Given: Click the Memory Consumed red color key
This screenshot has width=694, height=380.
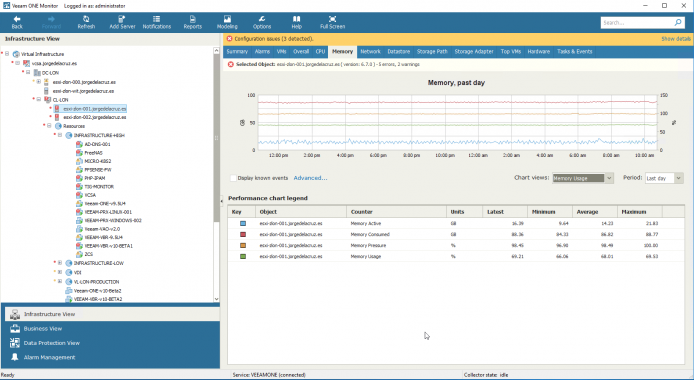Looking at the screenshot, I should 243,234.
